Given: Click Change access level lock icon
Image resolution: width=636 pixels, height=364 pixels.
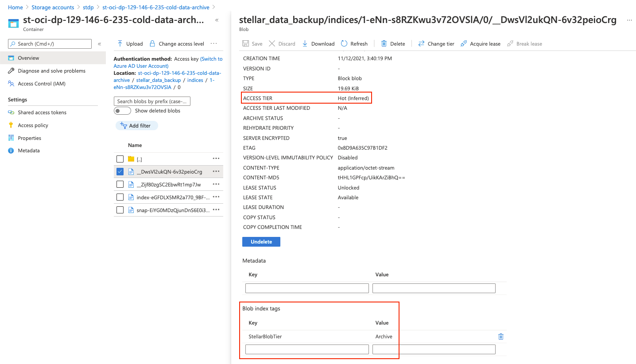Looking at the screenshot, I should coord(152,44).
